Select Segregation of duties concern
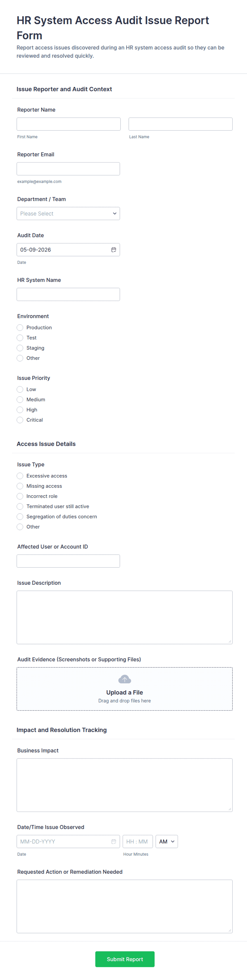 tap(20, 517)
